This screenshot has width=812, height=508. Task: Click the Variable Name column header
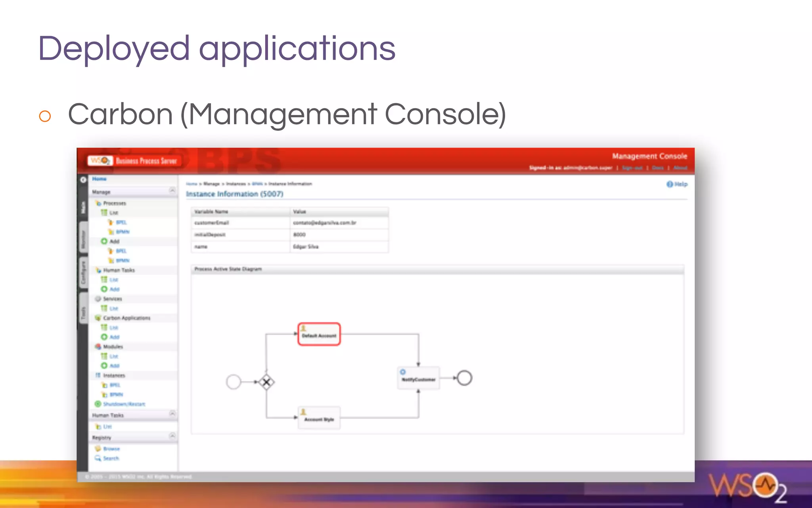(240, 212)
